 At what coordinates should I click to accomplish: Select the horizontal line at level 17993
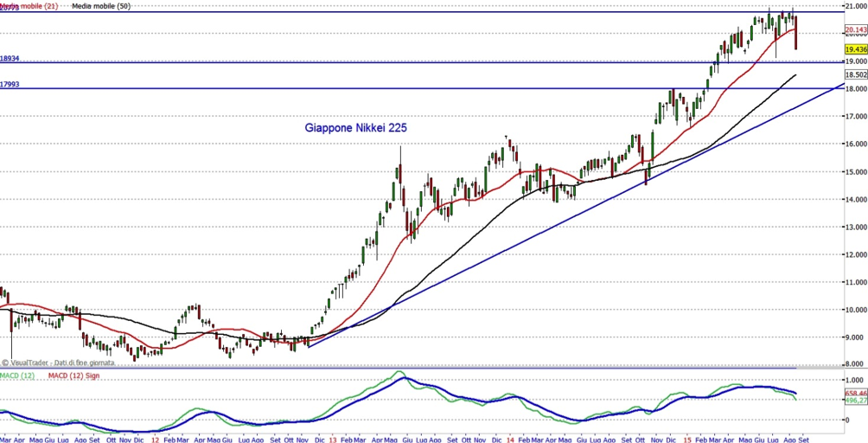point(422,88)
